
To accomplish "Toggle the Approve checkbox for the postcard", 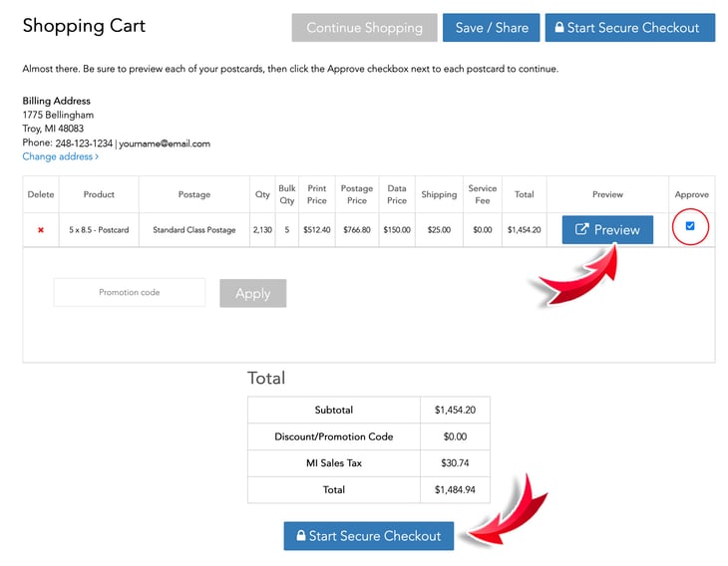I will (x=690, y=226).
